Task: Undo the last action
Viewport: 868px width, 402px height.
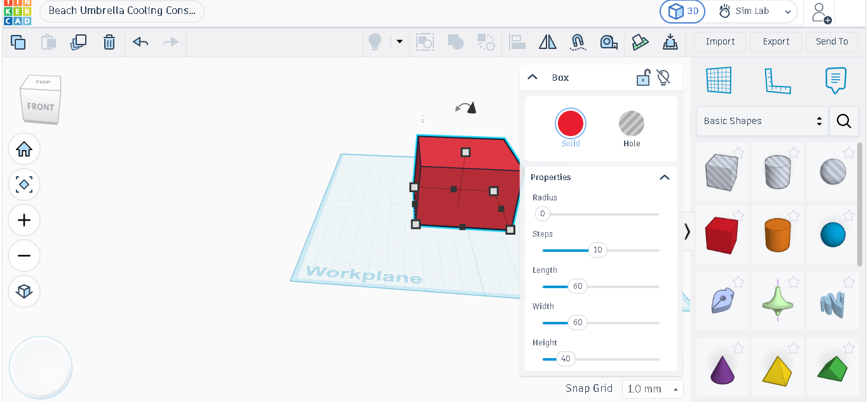Action: click(x=140, y=42)
